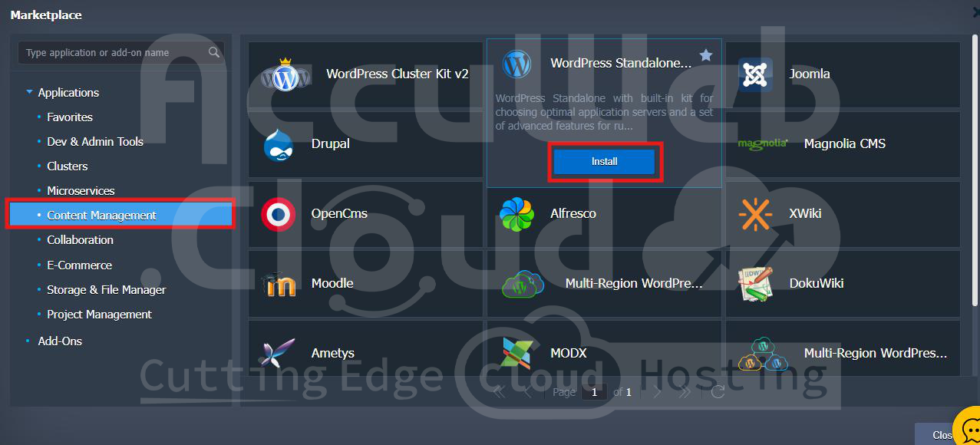Select the Microservices category
Viewport: 980px width, 445px height.
81,190
